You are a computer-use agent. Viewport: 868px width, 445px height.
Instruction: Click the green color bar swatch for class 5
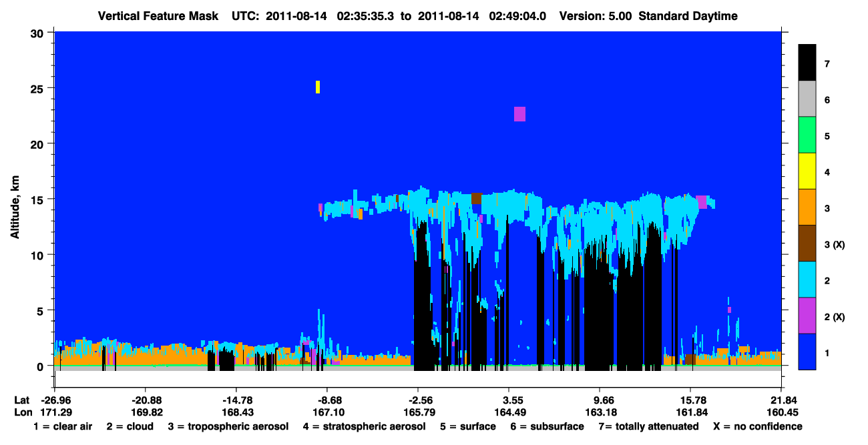(x=807, y=135)
